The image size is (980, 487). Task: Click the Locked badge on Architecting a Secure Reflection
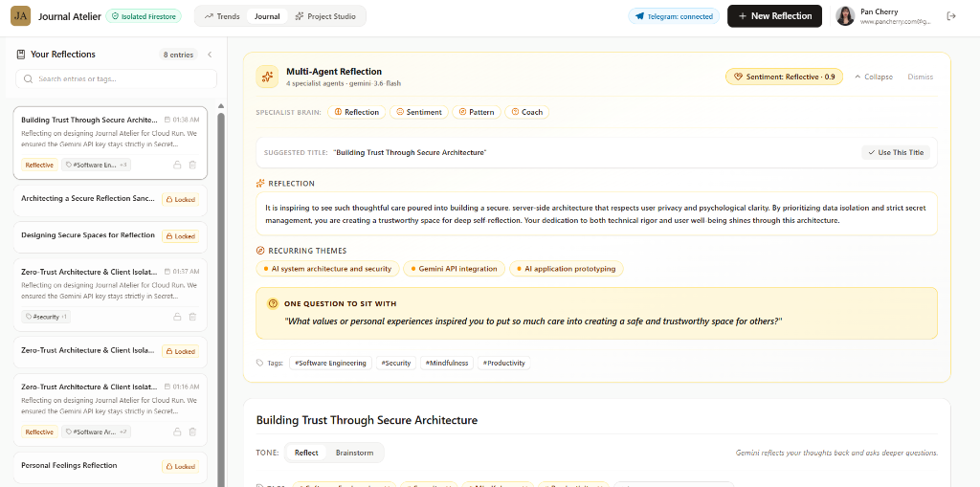pos(180,200)
